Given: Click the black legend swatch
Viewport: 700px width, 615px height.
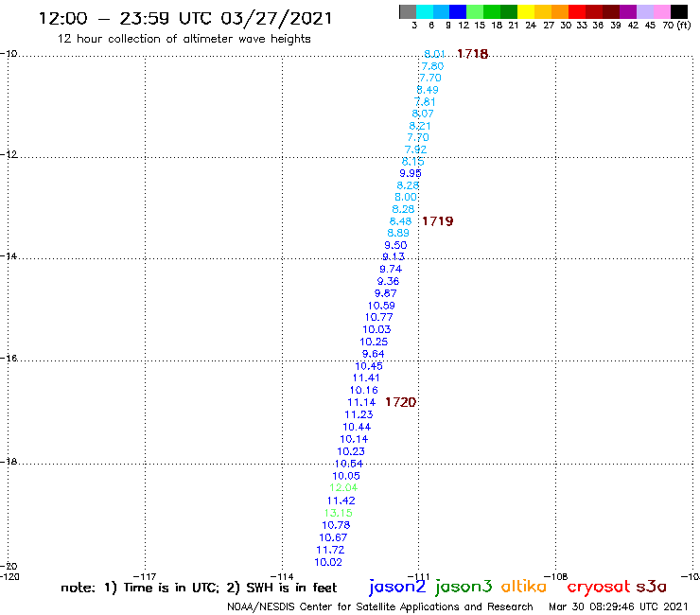Looking at the screenshot, I should [x=678, y=11].
